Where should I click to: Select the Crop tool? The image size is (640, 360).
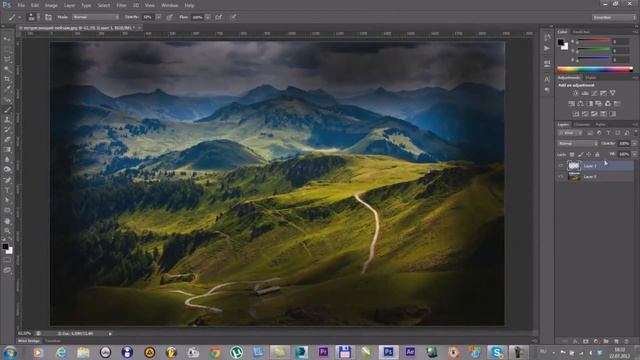[x=7, y=79]
